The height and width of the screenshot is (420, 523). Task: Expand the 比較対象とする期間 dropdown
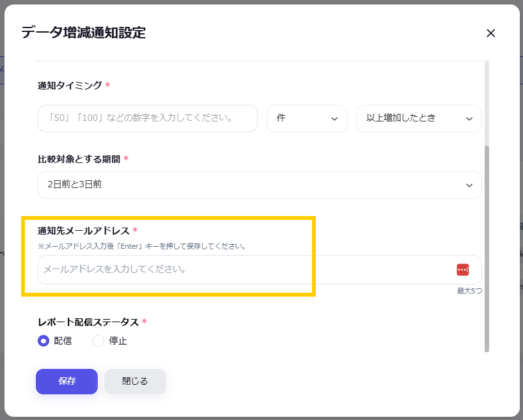pos(259,185)
